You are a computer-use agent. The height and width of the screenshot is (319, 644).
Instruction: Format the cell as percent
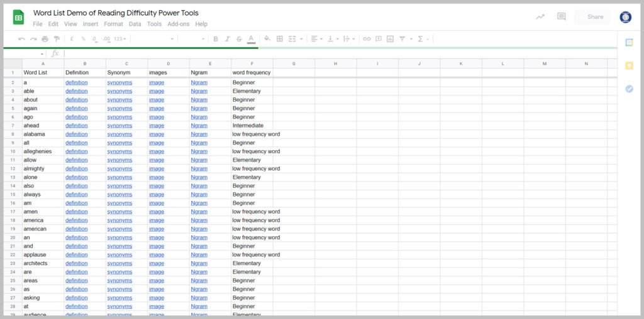point(84,39)
